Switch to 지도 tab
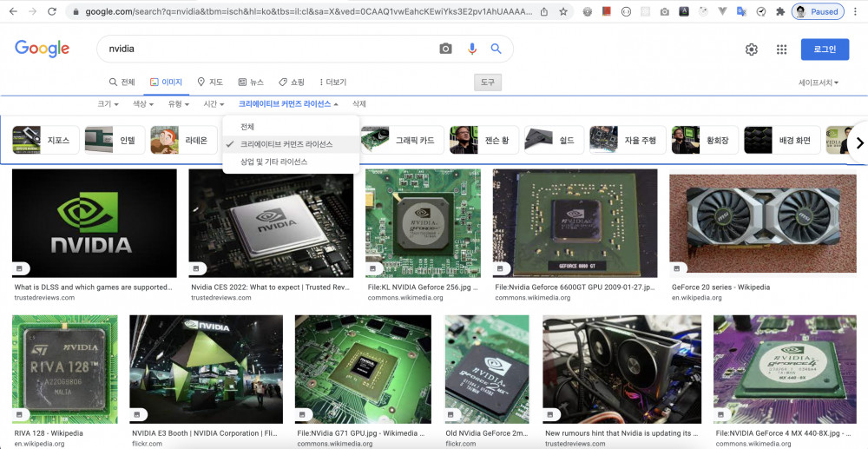868x449 pixels. [210, 82]
